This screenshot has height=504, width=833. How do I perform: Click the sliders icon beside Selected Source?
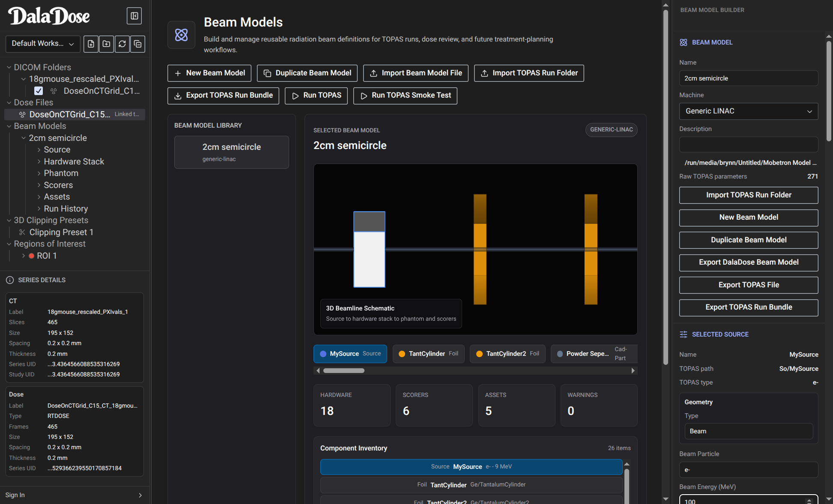[684, 334]
